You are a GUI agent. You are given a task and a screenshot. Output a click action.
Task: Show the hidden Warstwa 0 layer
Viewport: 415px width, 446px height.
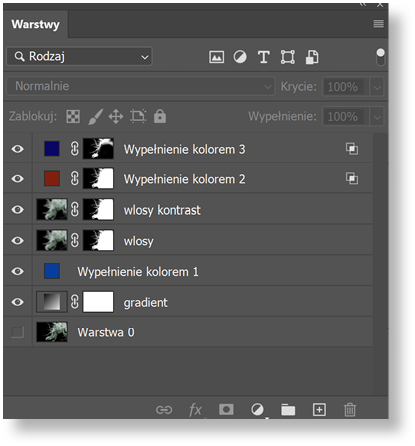[x=18, y=332]
